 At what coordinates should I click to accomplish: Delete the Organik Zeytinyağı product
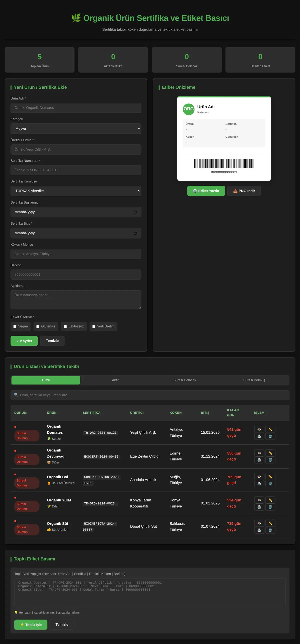pyautogui.click(x=270, y=460)
